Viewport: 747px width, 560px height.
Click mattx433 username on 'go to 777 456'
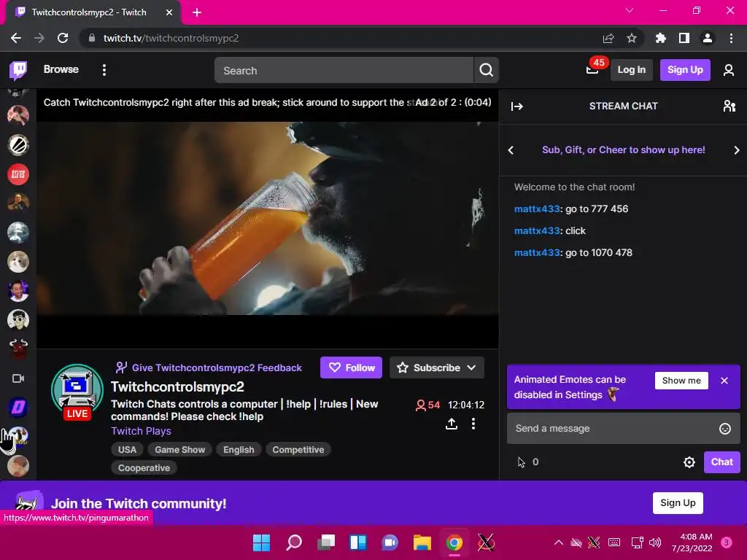pyautogui.click(x=537, y=209)
